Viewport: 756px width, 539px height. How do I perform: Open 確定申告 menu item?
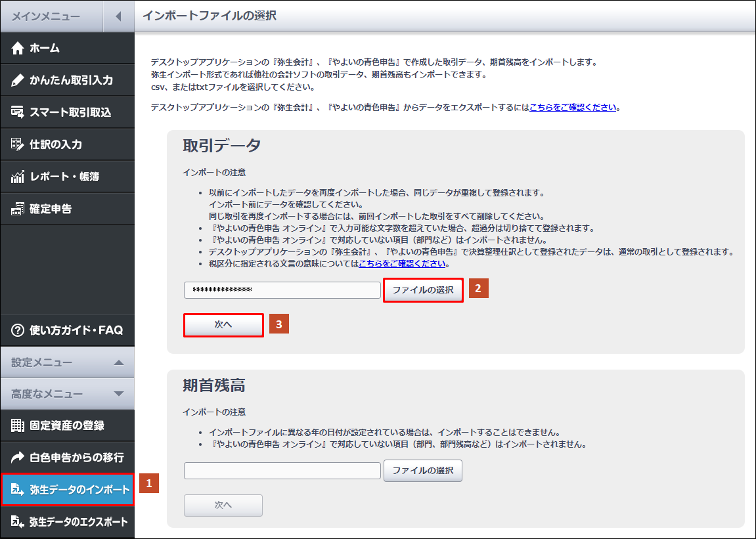(x=68, y=209)
